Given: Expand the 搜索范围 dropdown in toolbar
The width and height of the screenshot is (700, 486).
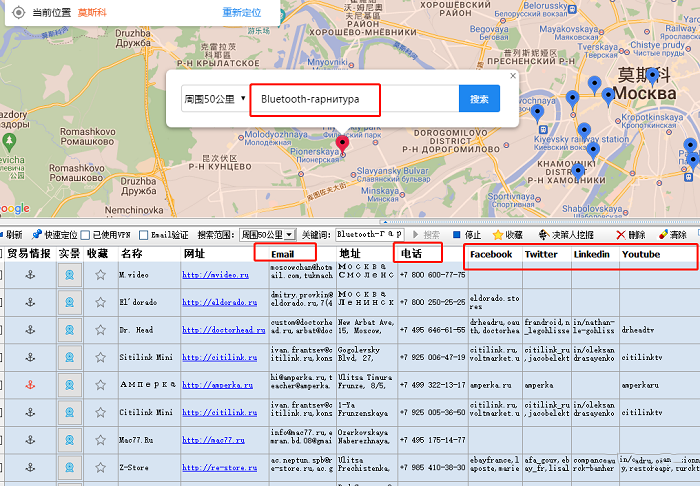Looking at the screenshot, I should (x=267, y=235).
